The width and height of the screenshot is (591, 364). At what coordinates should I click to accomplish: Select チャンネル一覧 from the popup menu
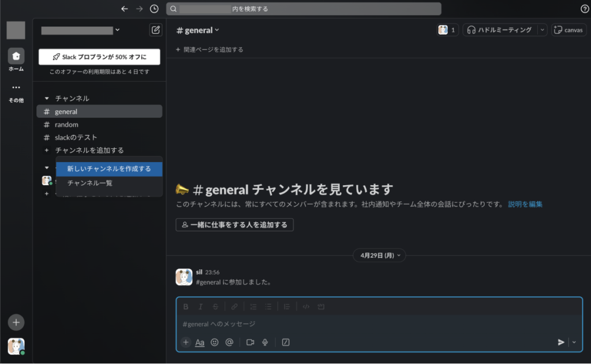[x=89, y=183]
